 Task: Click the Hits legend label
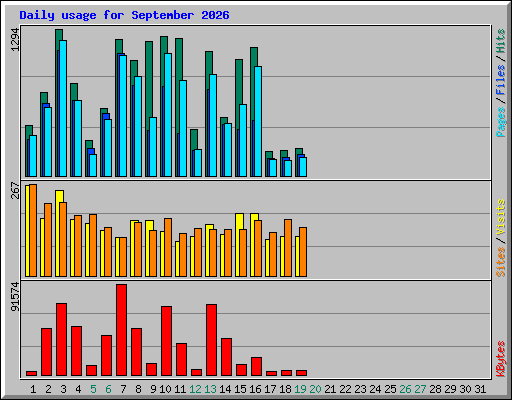coord(501,41)
